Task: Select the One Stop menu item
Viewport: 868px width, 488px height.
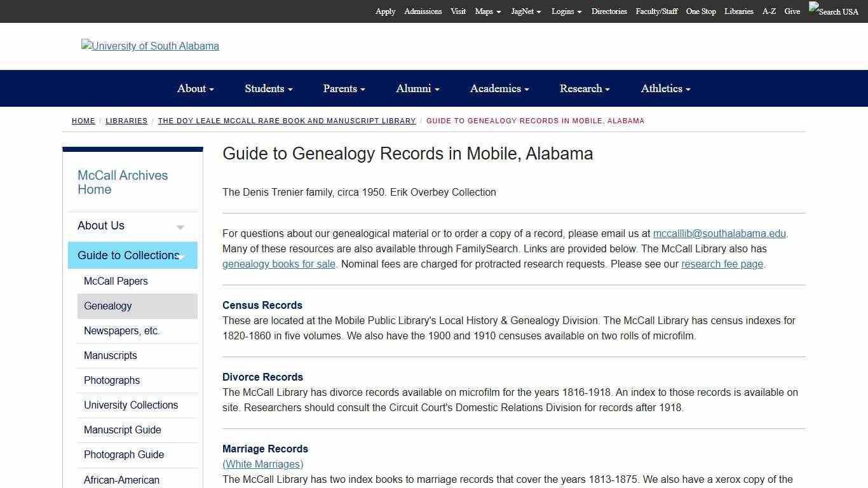Action: 700,11
